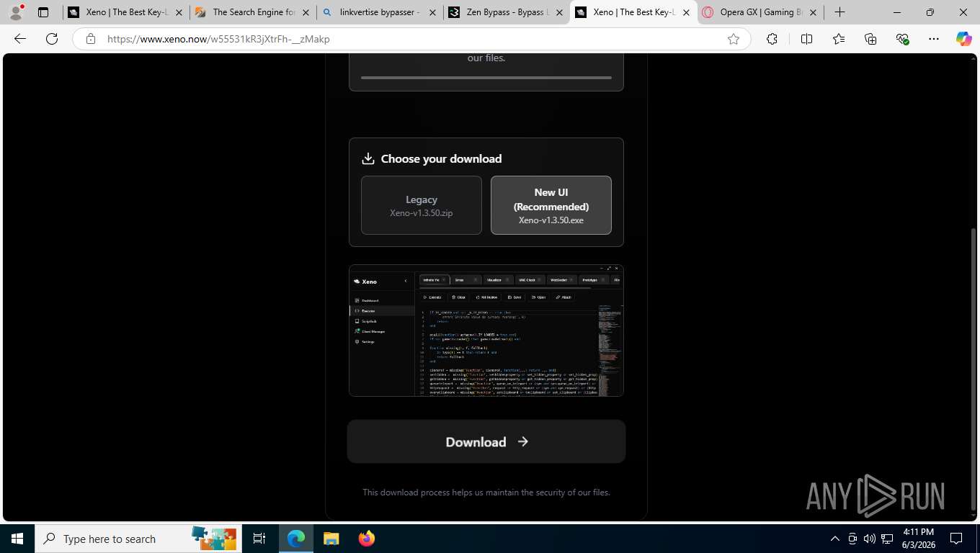Open the browser profile icon
The image size is (980, 553).
point(15,12)
